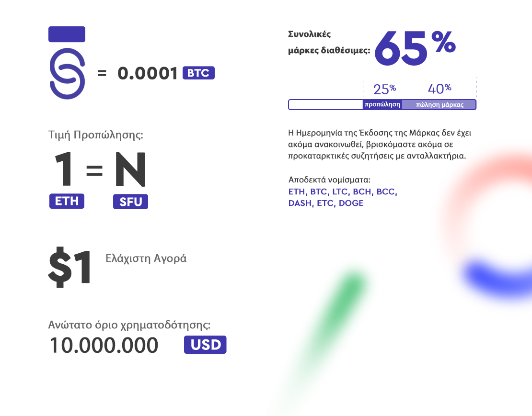The image size is (532, 416).
Task: Click the DASH, ETC, DOGE currency line
Action: click(x=326, y=203)
